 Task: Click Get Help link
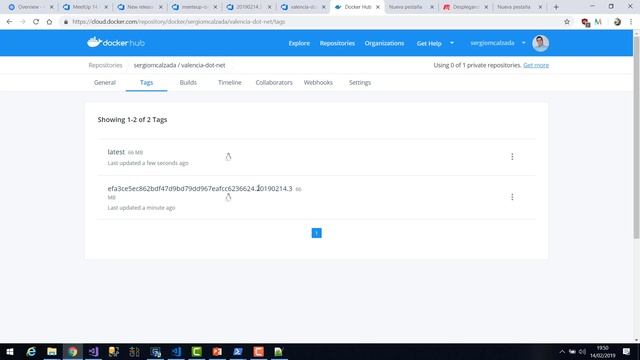(x=429, y=43)
